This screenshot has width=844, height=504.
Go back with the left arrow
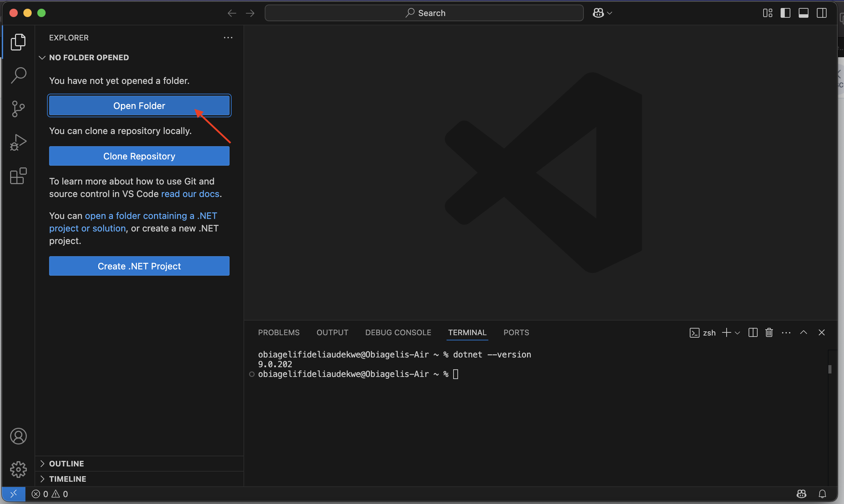[232, 13]
